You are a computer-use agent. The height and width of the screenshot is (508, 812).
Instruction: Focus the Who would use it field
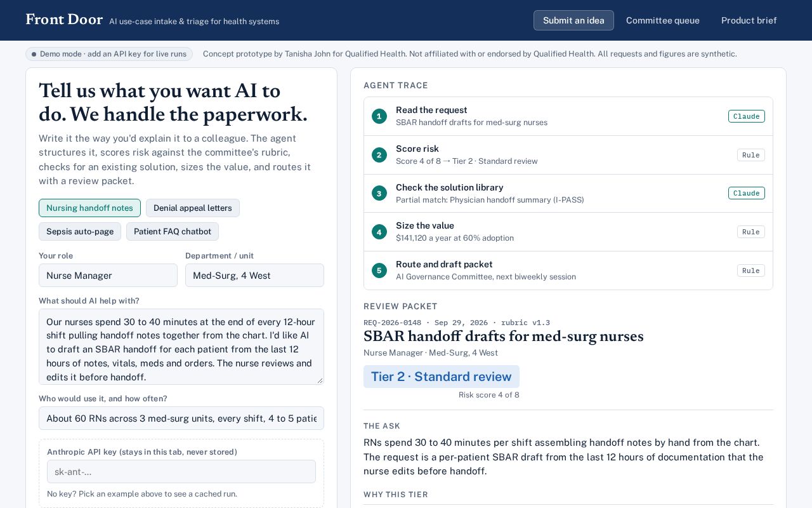pos(181,418)
